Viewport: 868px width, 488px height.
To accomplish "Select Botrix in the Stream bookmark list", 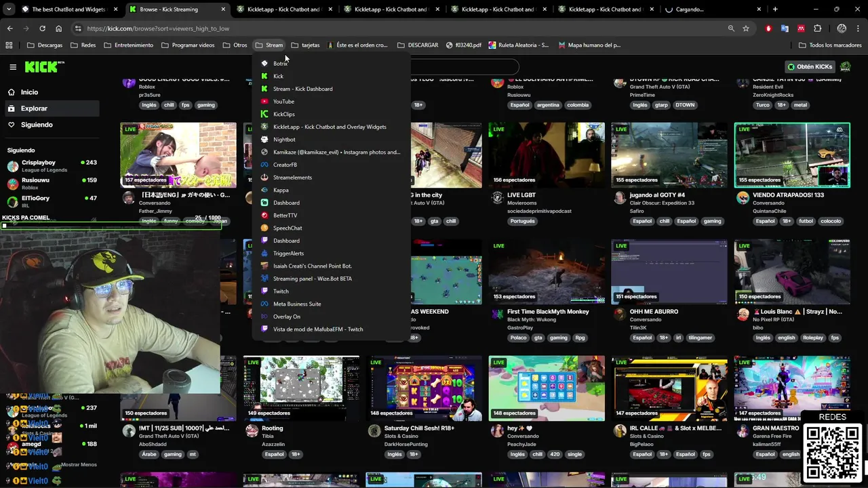I will coord(331,64).
